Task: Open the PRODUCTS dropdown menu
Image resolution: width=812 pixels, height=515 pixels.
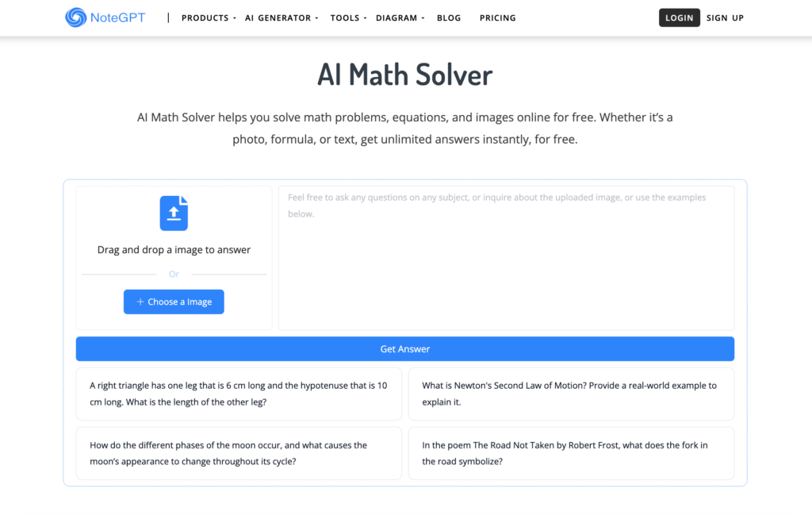Action: (205, 17)
